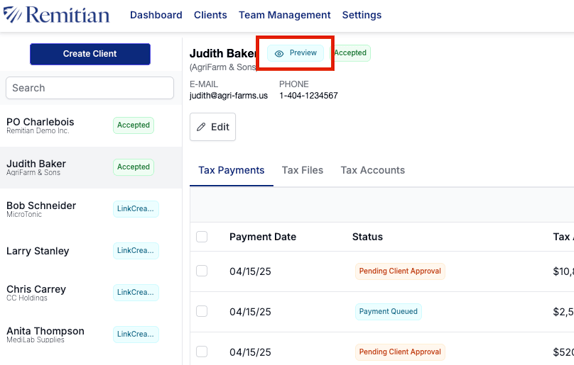Click the Create Client button
The image size is (574, 365).
point(90,54)
